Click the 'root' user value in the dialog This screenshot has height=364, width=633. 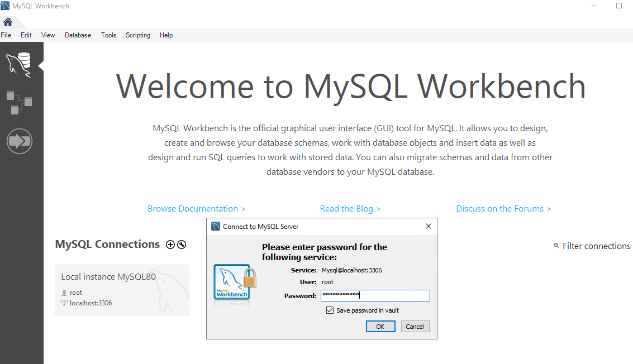point(327,282)
